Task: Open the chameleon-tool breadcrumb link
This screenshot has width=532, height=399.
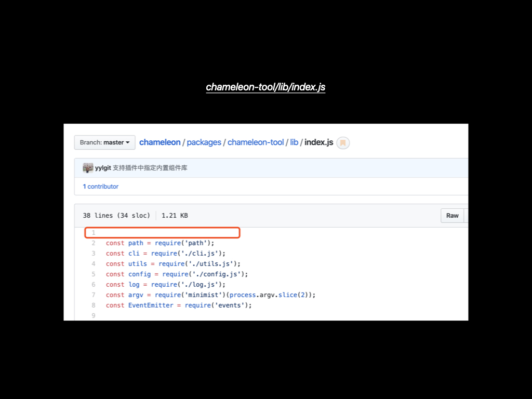Action: pos(256,142)
